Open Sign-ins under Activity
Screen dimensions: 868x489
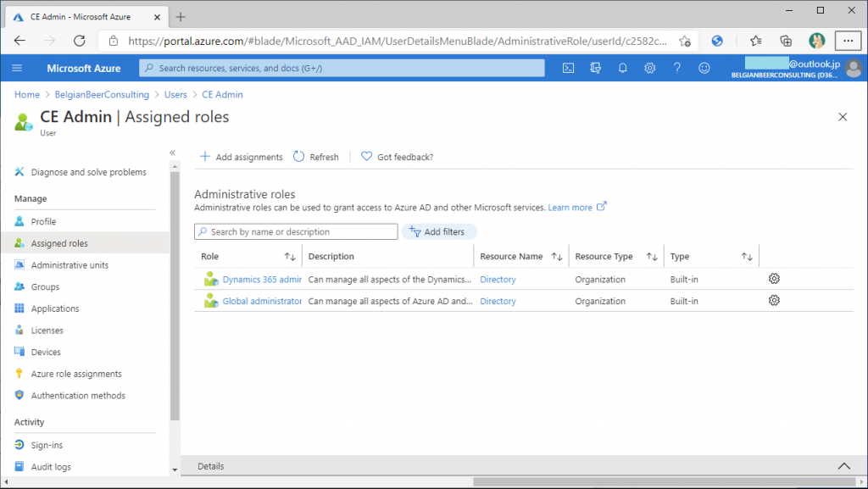tap(47, 445)
